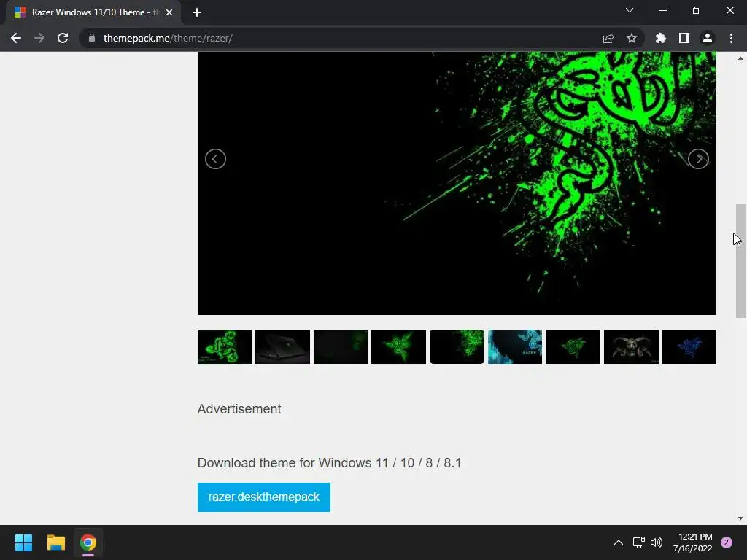Select first green Razer logo thumbnail
The height and width of the screenshot is (560, 747).
225,346
